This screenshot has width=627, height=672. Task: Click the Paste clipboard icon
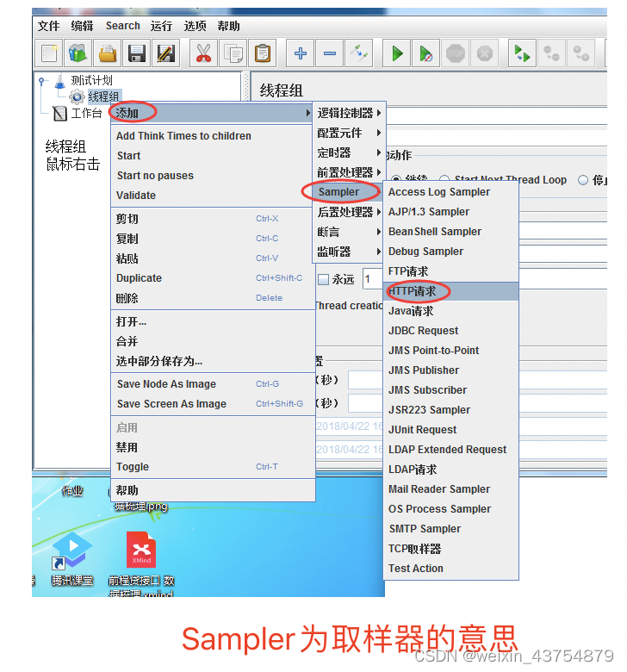[x=262, y=53]
